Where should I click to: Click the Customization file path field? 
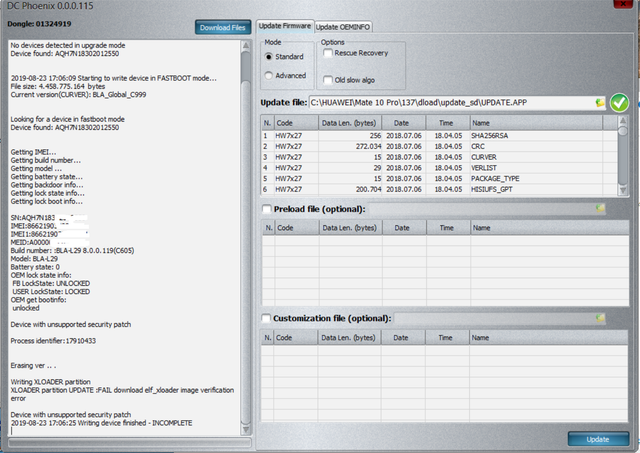(494, 318)
